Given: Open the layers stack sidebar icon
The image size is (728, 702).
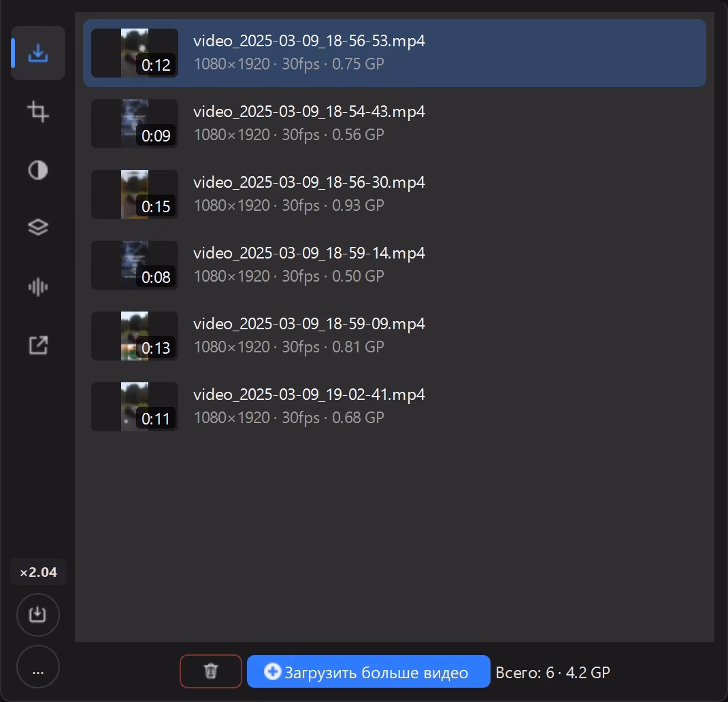Looking at the screenshot, I should click(x=38, y=227).
